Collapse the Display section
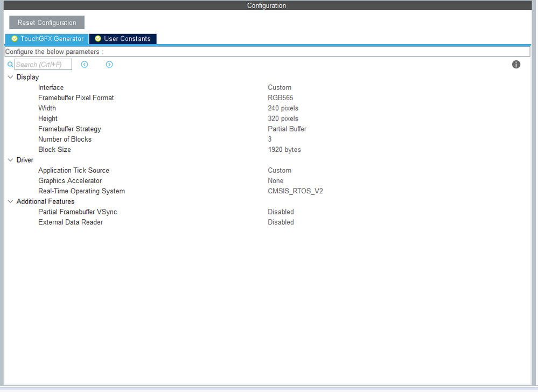 tap(10, 77)
